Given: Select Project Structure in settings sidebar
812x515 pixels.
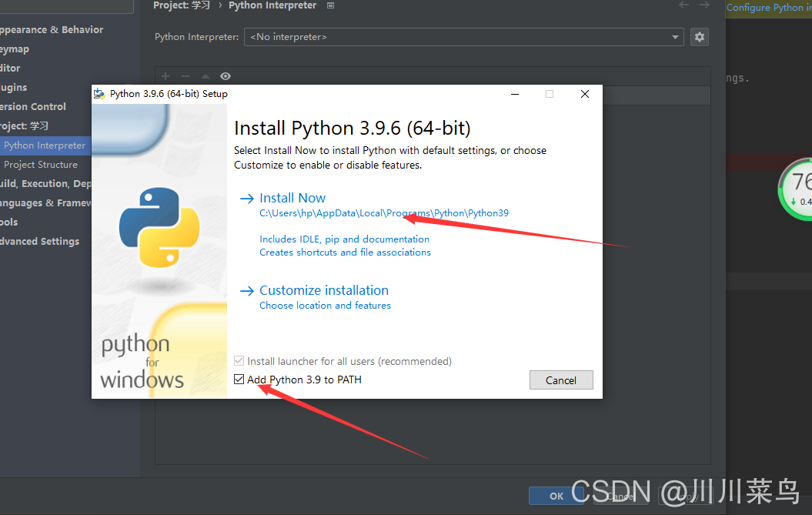Looking at the screenshot, I should [41, 165].
